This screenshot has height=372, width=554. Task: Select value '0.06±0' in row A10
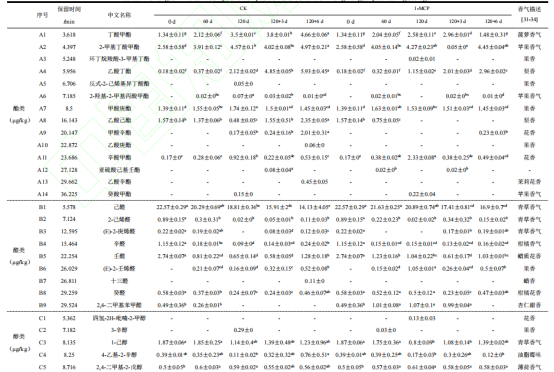coord(315,145)
